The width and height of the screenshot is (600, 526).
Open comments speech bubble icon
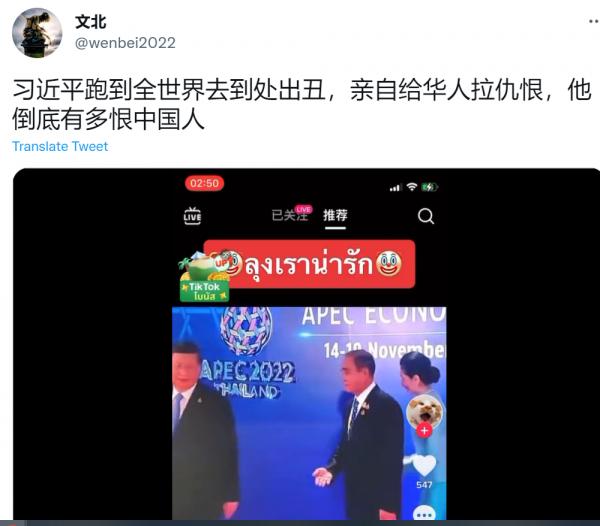pos(424,513)
